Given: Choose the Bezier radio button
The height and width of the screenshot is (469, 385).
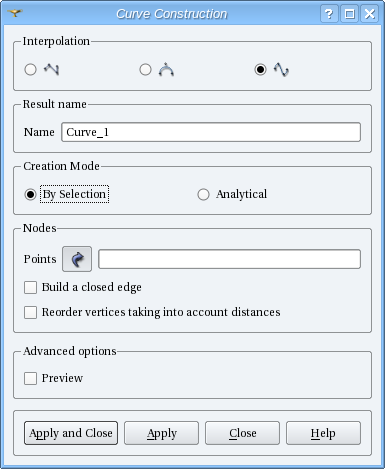Looking at the screenshot, I should pyautogui.click(x=145, y=70).
